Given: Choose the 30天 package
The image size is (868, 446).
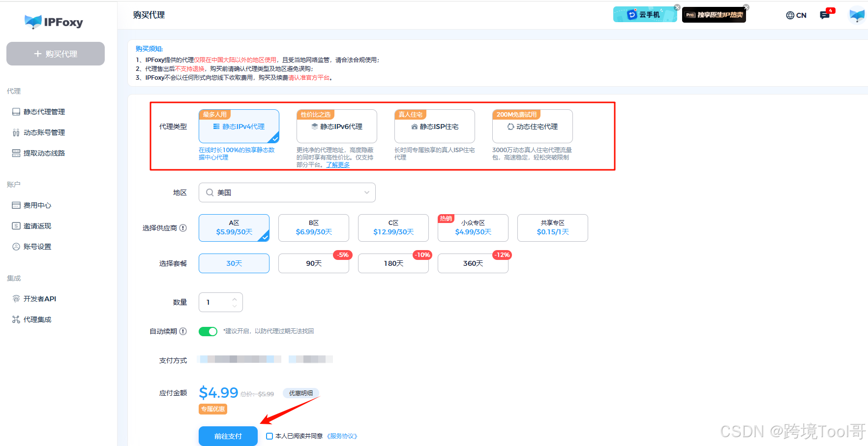Looking at the screenshot, I should (x=234, y=263).
